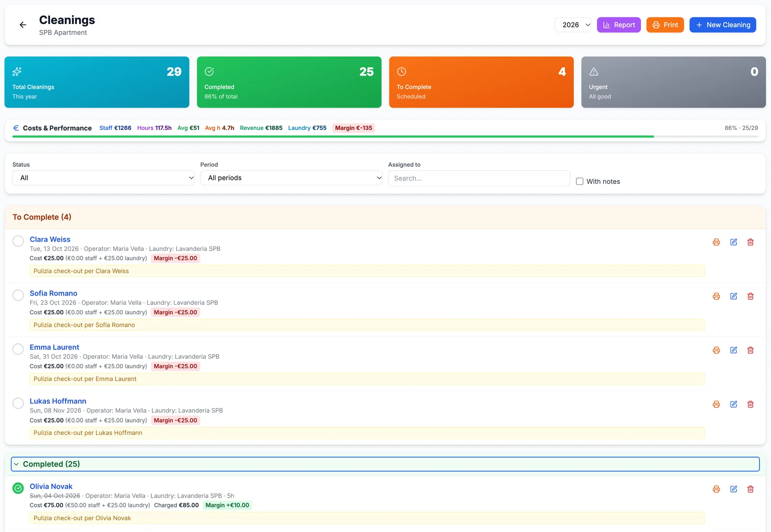Open the Period filter dropdown

tap(292, 178)
